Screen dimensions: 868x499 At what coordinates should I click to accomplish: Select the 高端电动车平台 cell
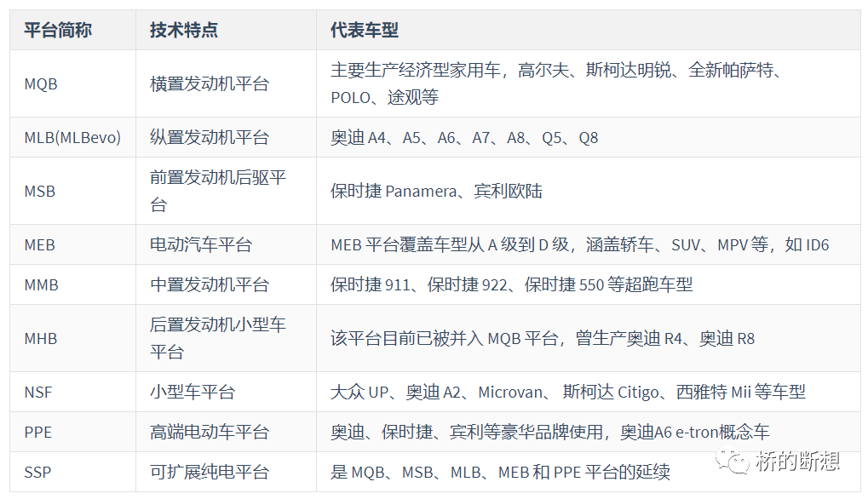pos(226,432)
